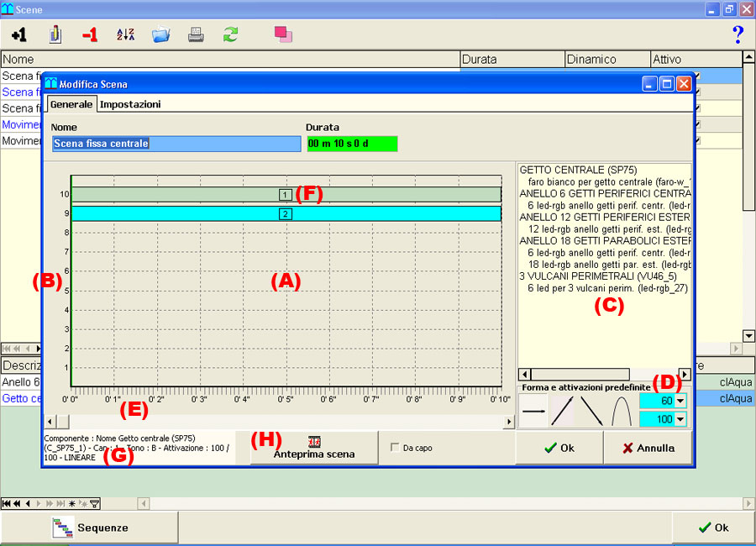This screenshot has height=546, width=756.
Task: Switch to the Generale tab
Action: [x=71, y=104]
